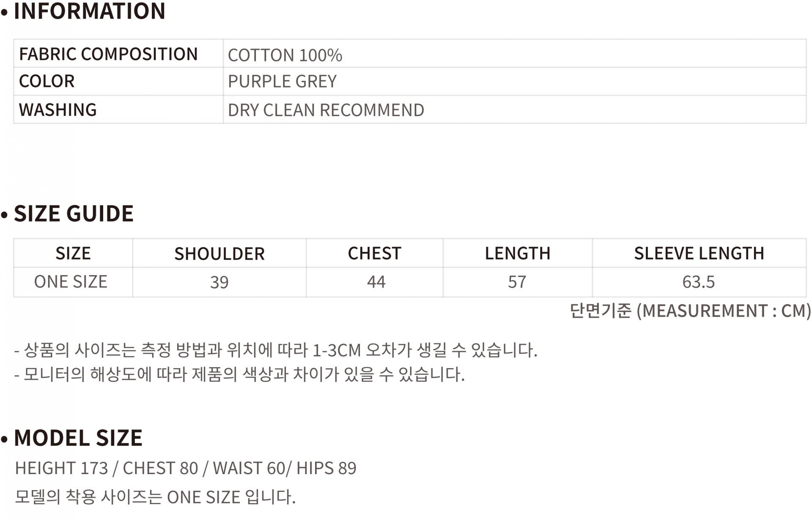The height and width of the screenshot is (521, 812).
Task: Click the ONE SIZE row cell
Action: pos(71,282)
